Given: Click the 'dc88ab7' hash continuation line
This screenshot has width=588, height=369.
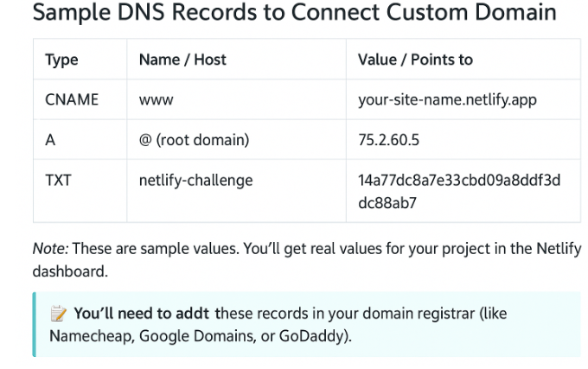Looking at the screenshot, I should (387, 203).
